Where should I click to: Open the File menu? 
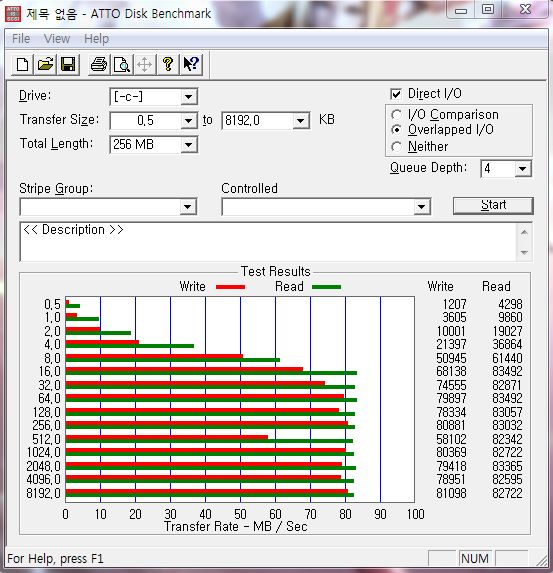pos(21,39)
